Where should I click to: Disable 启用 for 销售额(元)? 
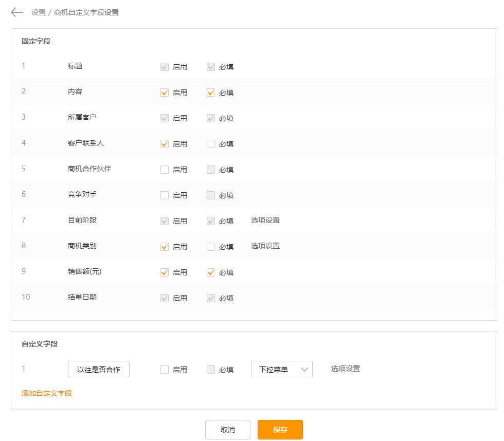click(x=165, y=272)
